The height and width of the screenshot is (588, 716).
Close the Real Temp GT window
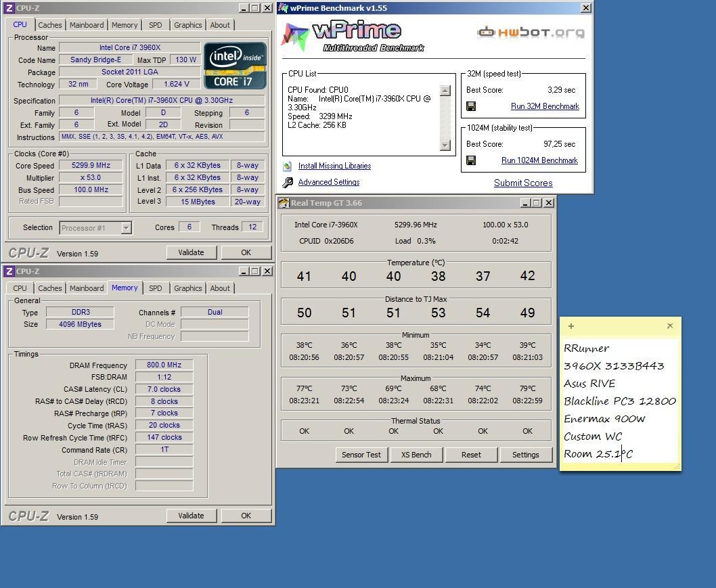click(549, 203)
